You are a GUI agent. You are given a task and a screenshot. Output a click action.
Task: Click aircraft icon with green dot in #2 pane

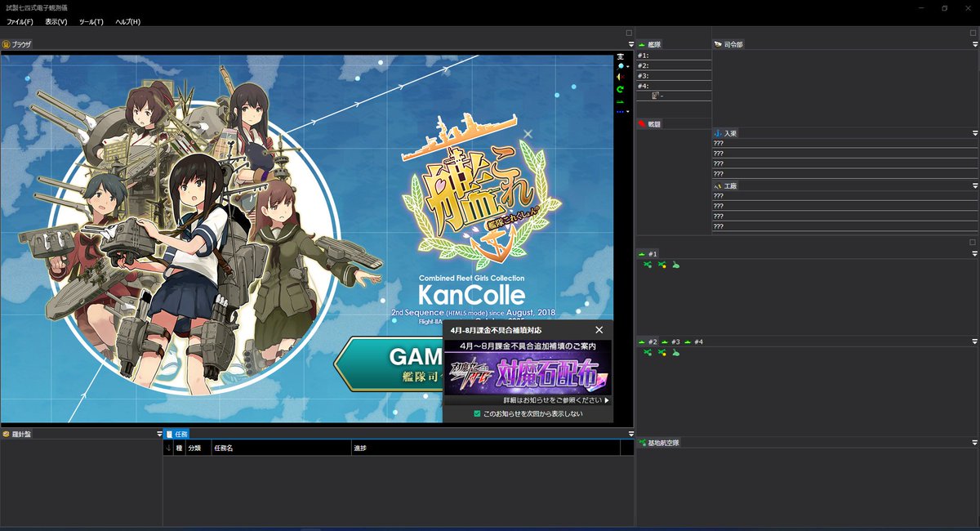(648, 352)
